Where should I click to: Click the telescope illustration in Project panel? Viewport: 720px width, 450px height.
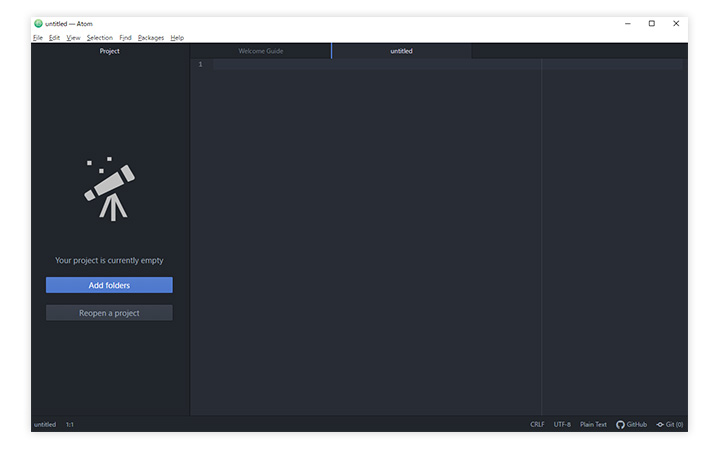(x=109, y=188)
